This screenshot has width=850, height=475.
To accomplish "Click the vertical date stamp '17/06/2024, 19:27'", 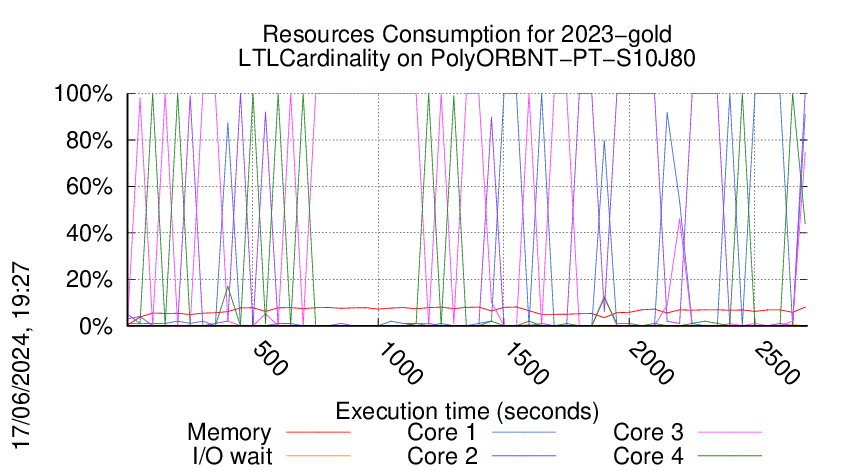I will (22, 356).
